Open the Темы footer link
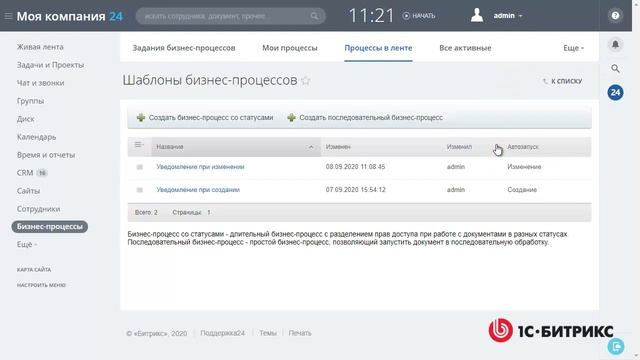The height and width of the screenshot is (360, 640). click(268, 333)
